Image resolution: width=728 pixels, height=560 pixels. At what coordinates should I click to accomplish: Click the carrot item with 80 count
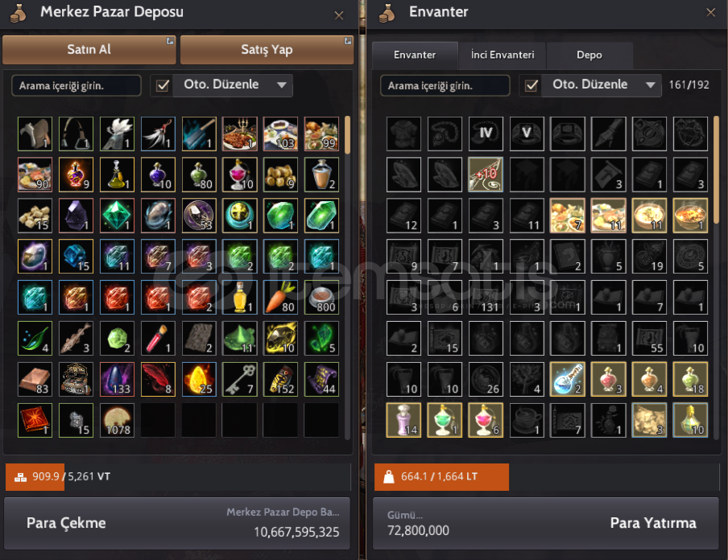pos(280,298)
